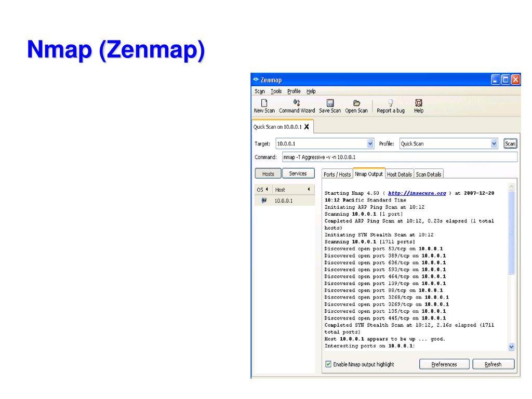
Task: Click the OS icon beside host 10.0.0.1
Action: click(x=263, y=201)
